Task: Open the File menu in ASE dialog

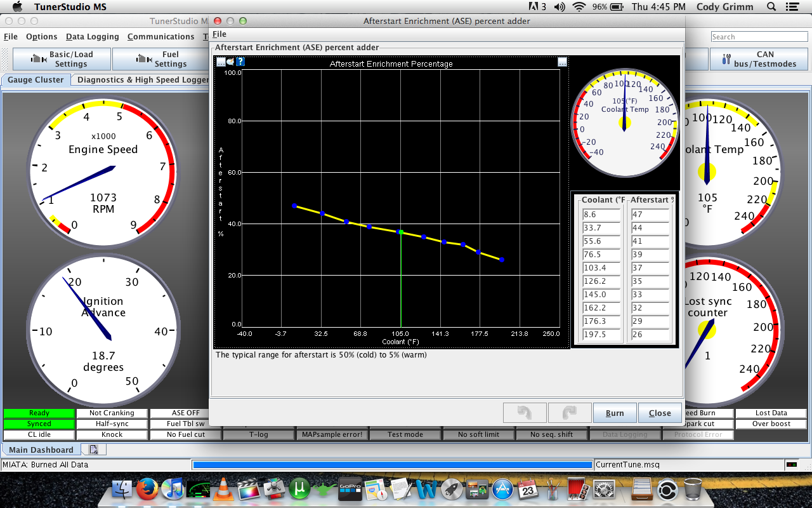Action: click(x=219, y=34)
